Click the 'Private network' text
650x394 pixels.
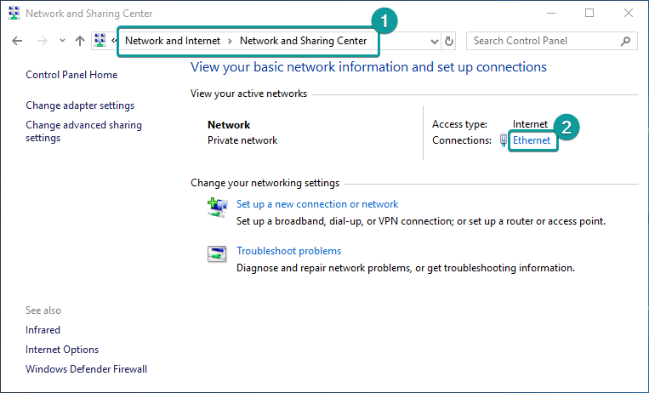point(242,140)
